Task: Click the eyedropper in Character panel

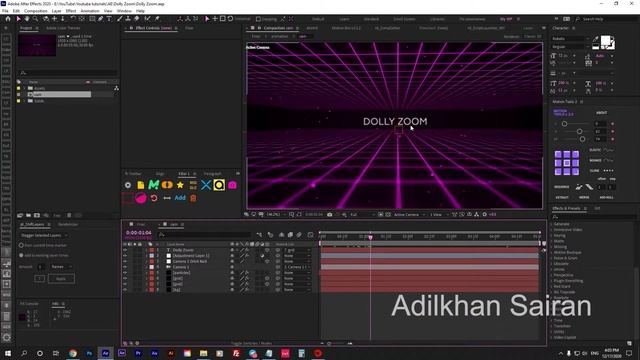Action: [596, 39]
